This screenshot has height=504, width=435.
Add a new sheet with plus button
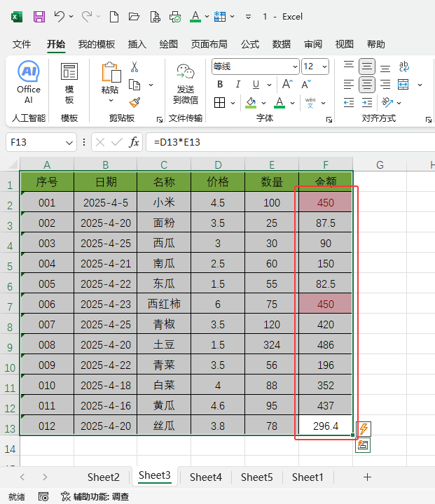367,477
